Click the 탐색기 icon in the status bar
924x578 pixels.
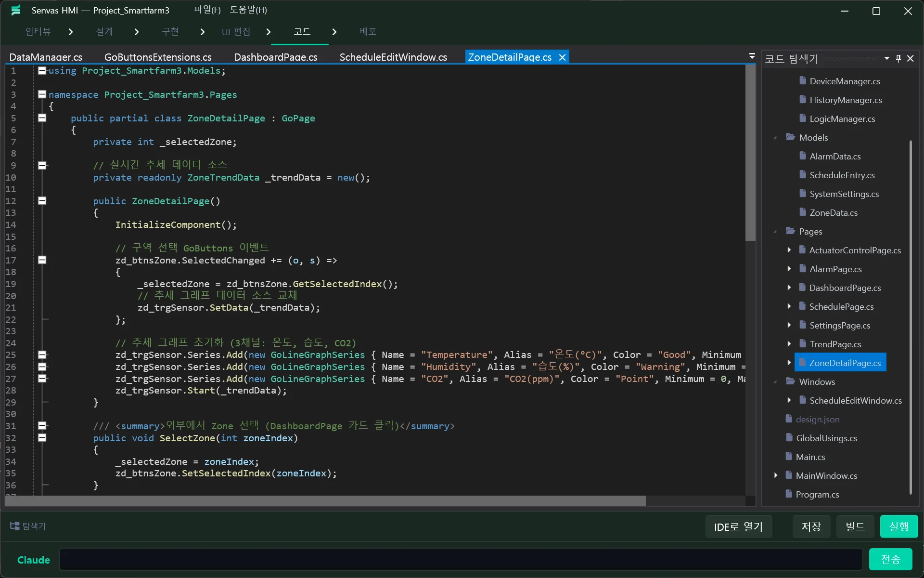tap(13, 526)
